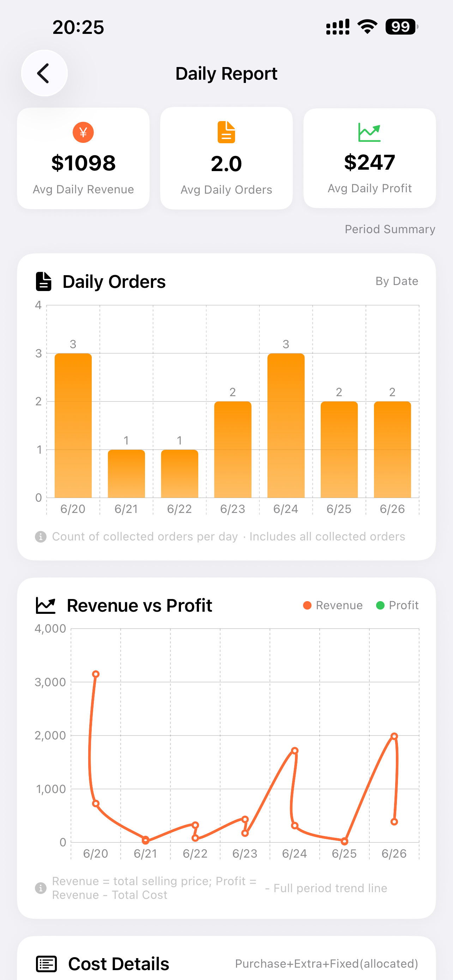Click the info icon under Daily Orders chart

pos(41,537)
